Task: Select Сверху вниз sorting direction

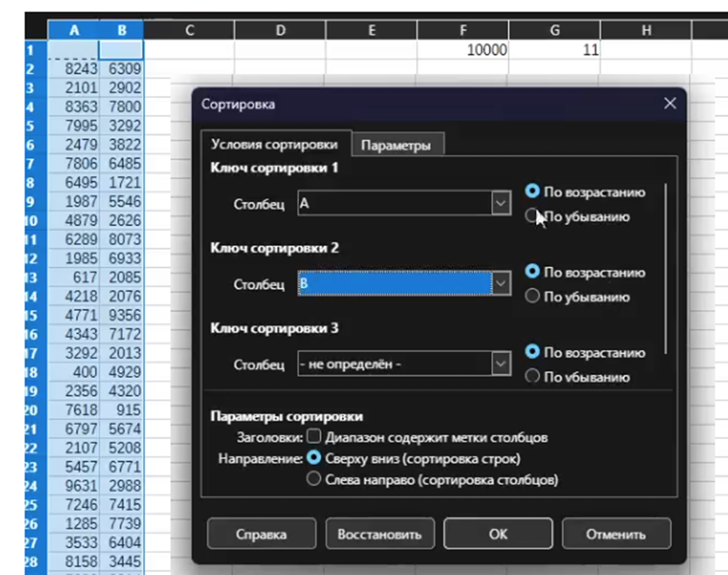Action: [314, 458]
